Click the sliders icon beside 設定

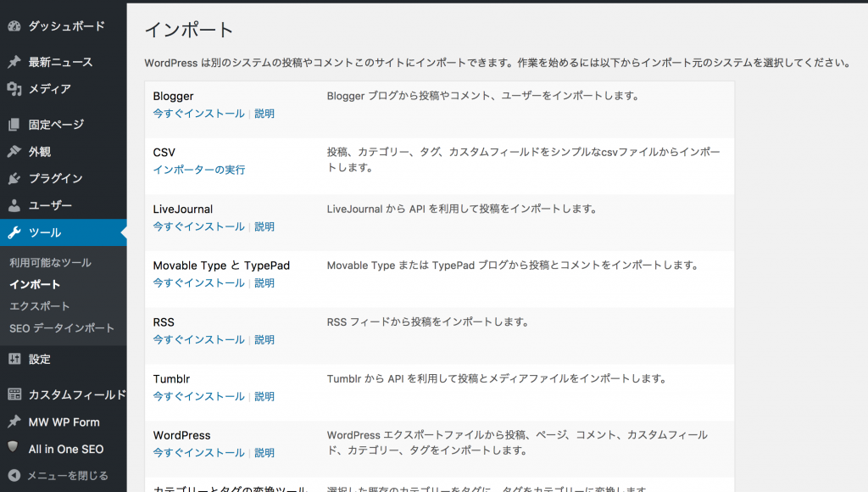(x=14, y=359)
